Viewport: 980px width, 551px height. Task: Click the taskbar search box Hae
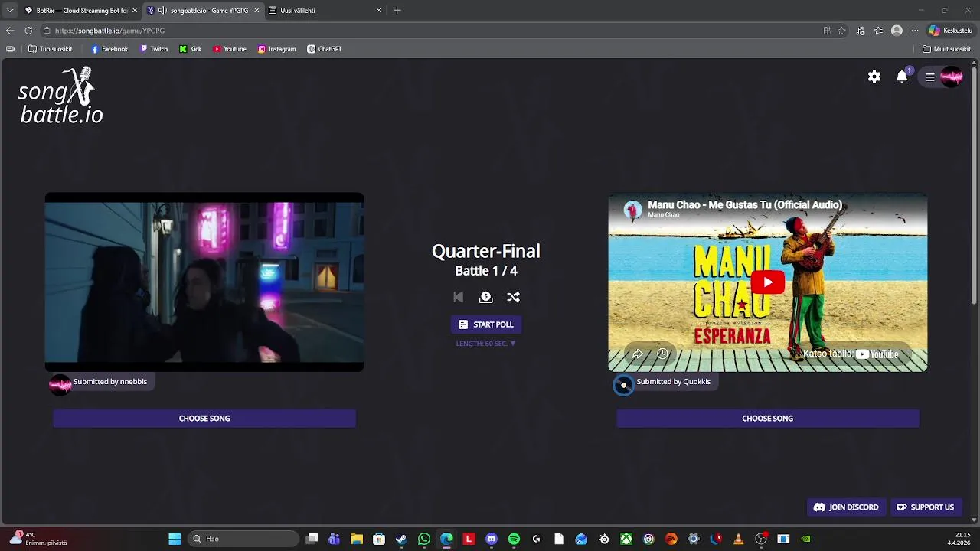pos(242,539)
